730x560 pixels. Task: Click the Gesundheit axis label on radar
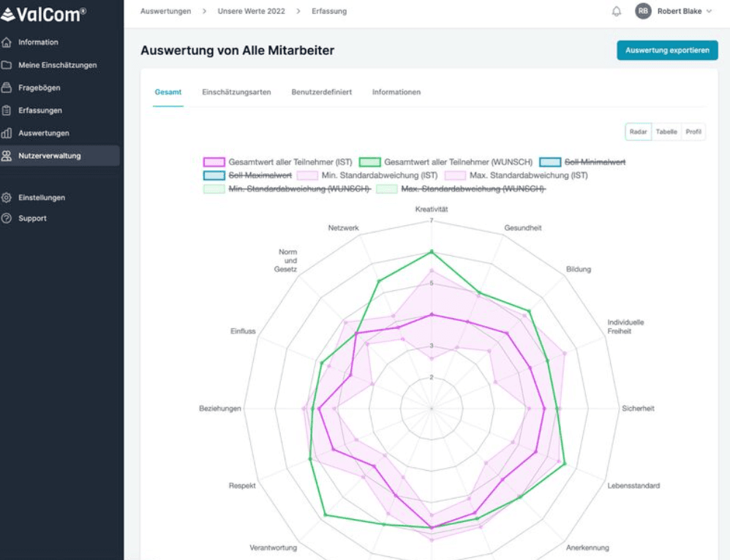pos(523,227)
